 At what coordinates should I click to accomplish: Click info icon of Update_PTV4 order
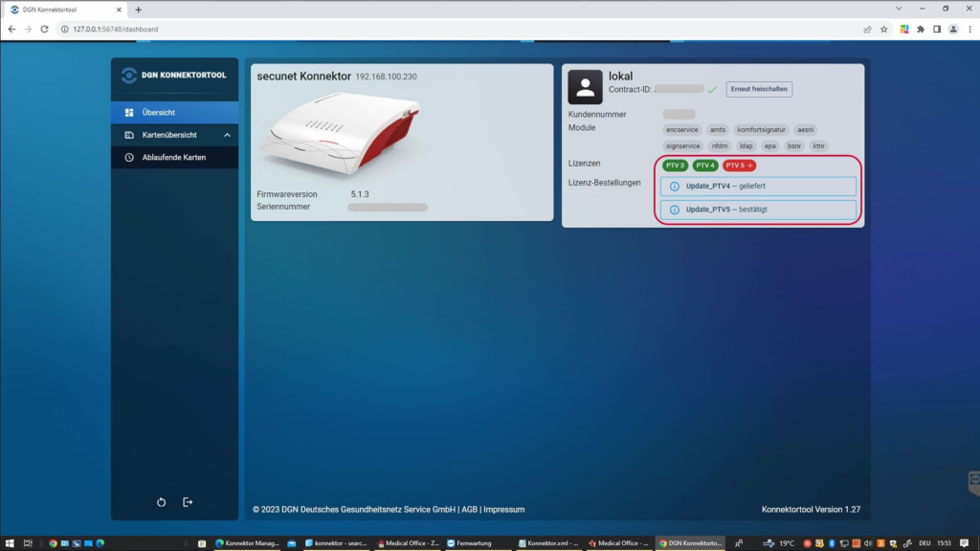click(x=675, y=187)
